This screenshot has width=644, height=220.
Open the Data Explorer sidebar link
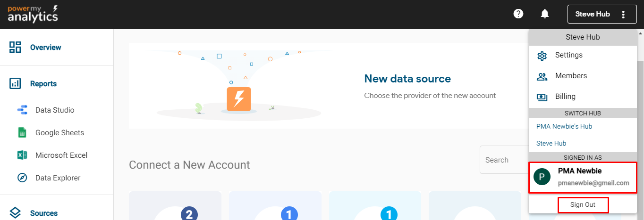click(x=58, y=178)
